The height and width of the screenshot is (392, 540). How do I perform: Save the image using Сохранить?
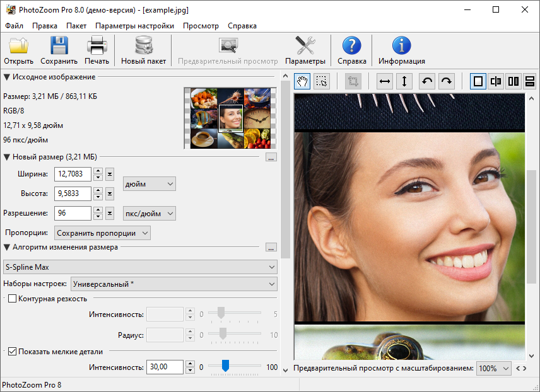click(x=58, y=50)
